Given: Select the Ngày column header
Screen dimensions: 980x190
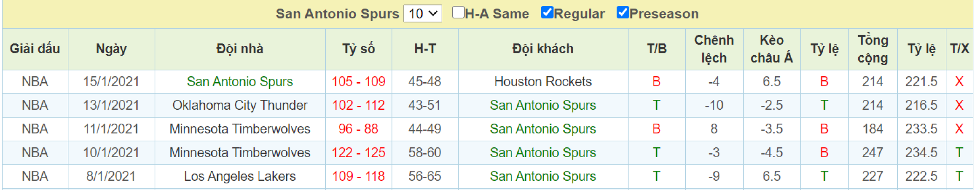Looking at the screenshot, I should 111,49.
